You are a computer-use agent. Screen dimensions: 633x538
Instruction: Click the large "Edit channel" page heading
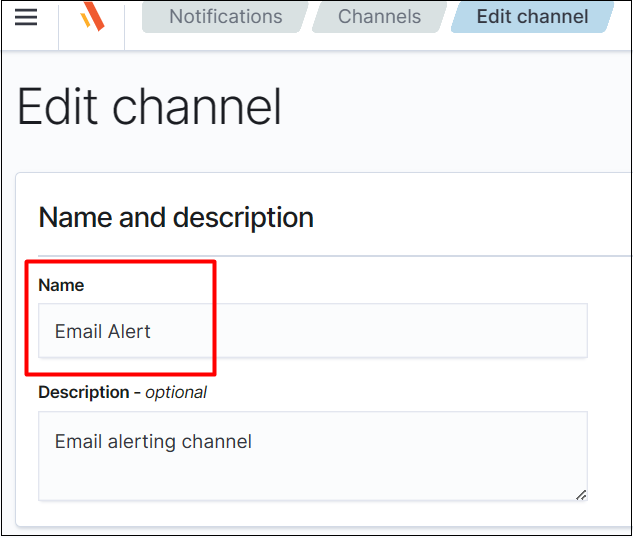tap(150, 107)
